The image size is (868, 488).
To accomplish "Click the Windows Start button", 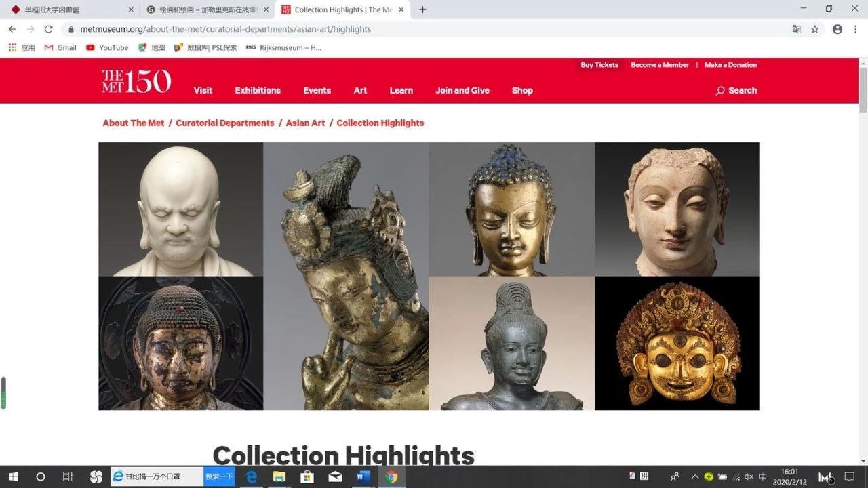I will [13, 476].
